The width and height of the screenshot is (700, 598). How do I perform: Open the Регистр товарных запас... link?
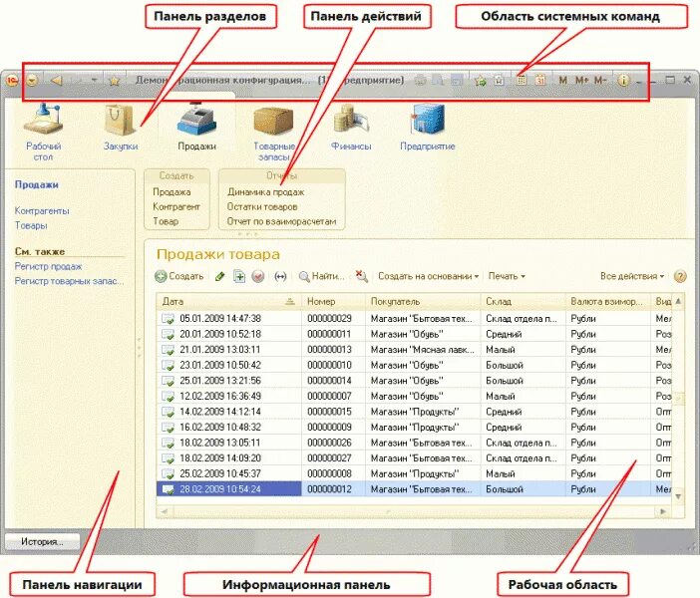69,281
